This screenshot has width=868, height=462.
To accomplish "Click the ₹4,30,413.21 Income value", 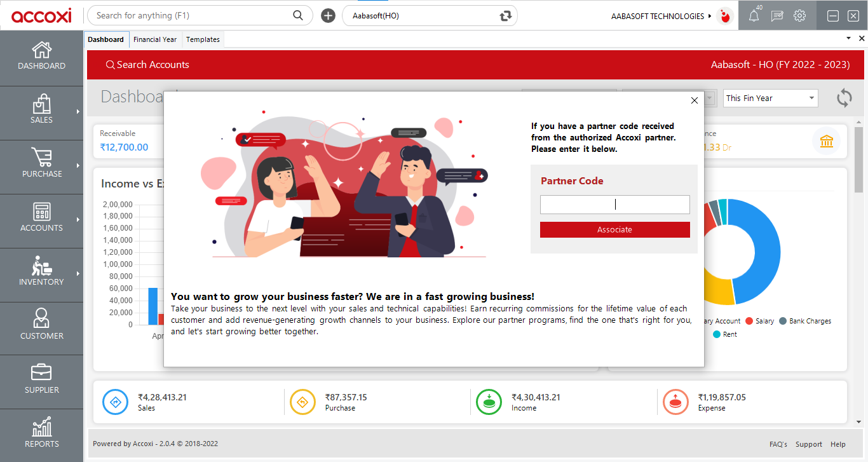I will tap(536, 397).
